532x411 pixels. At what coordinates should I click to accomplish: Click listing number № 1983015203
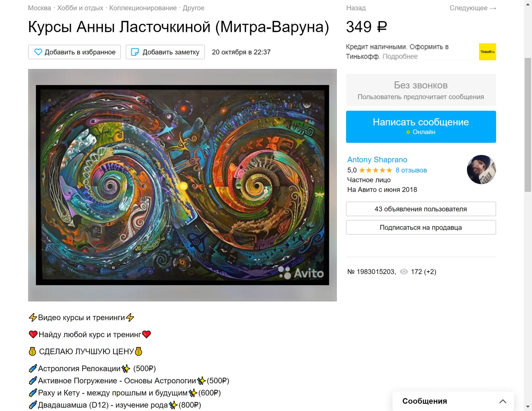click(372, 272)
